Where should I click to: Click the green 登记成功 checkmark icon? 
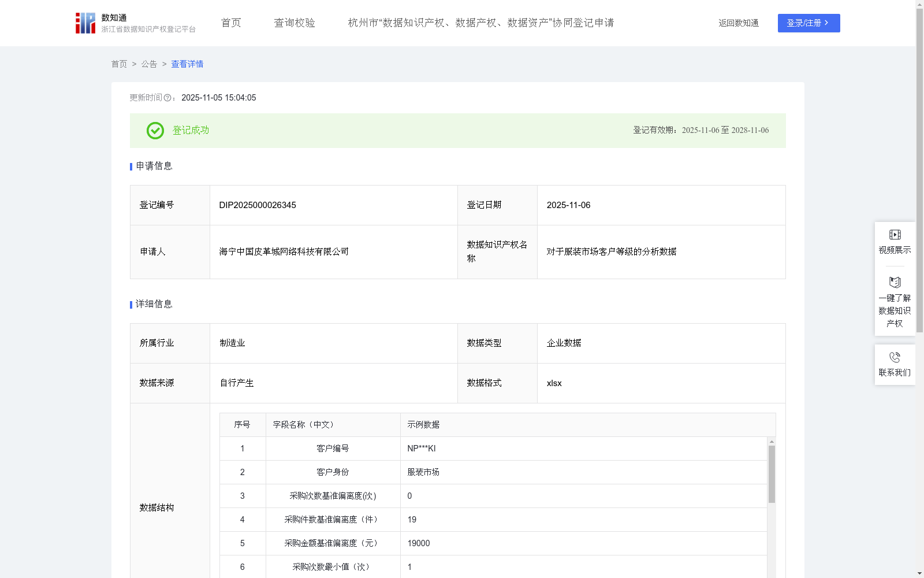pyautogui.click(x=155, y=131)
